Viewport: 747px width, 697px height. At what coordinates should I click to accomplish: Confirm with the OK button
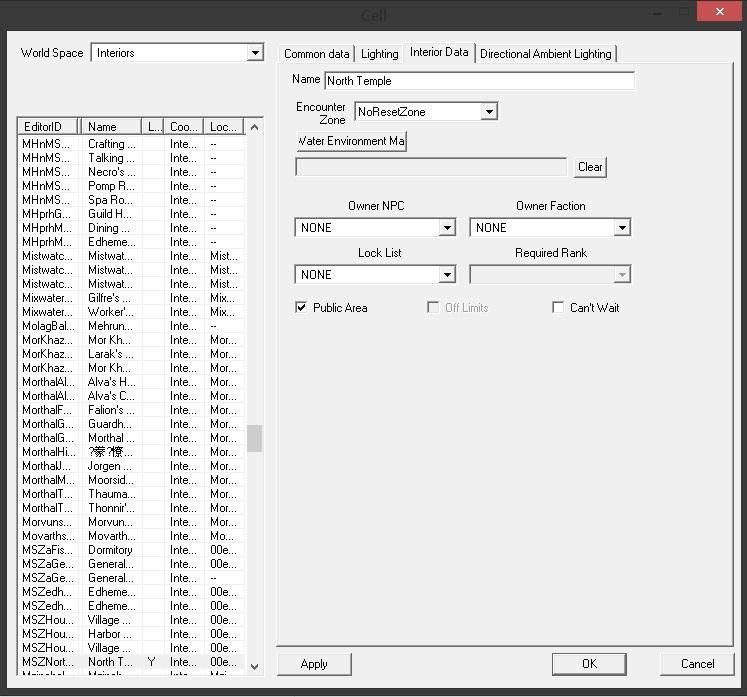[x=589, y=664]
